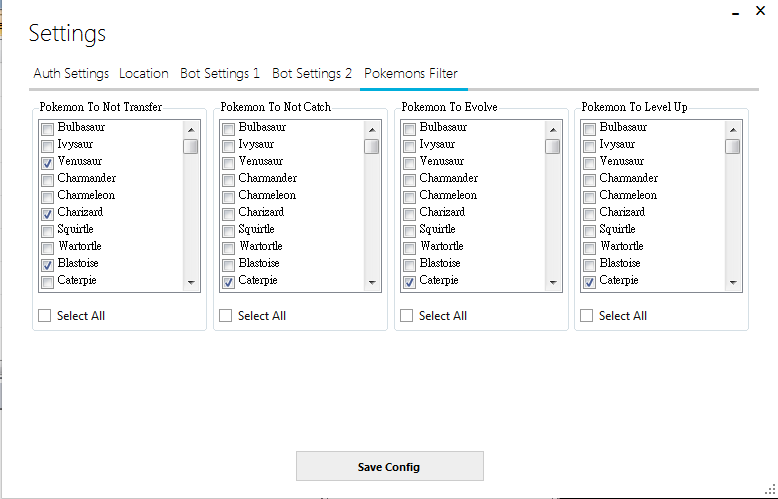Check Bulbasaur in Pokemon To Evolve list
778x499 pixels.
tap(410, 128)
